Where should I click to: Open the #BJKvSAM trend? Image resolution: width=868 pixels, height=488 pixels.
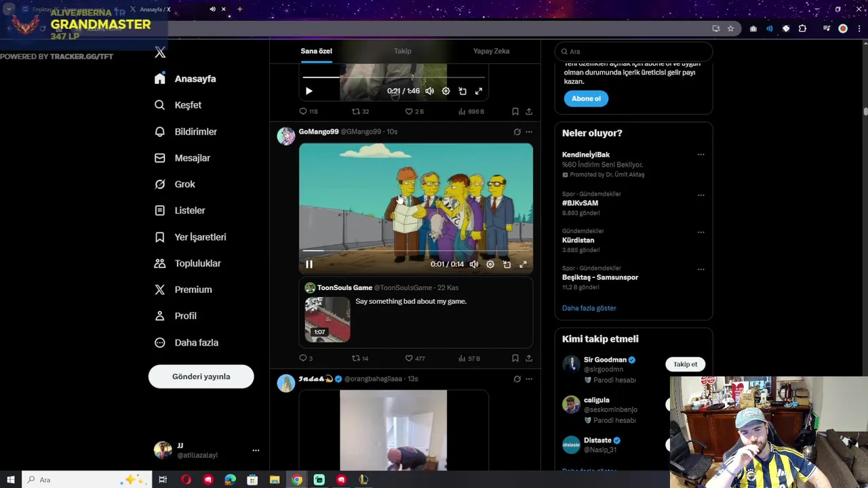[580, 203]
